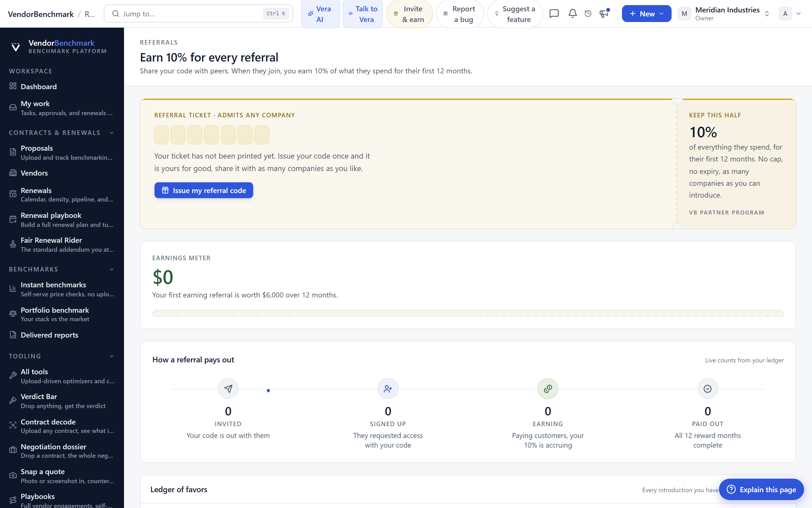Click the Paid Out badge-check icon
812x508 pixels.
(708, 389)
